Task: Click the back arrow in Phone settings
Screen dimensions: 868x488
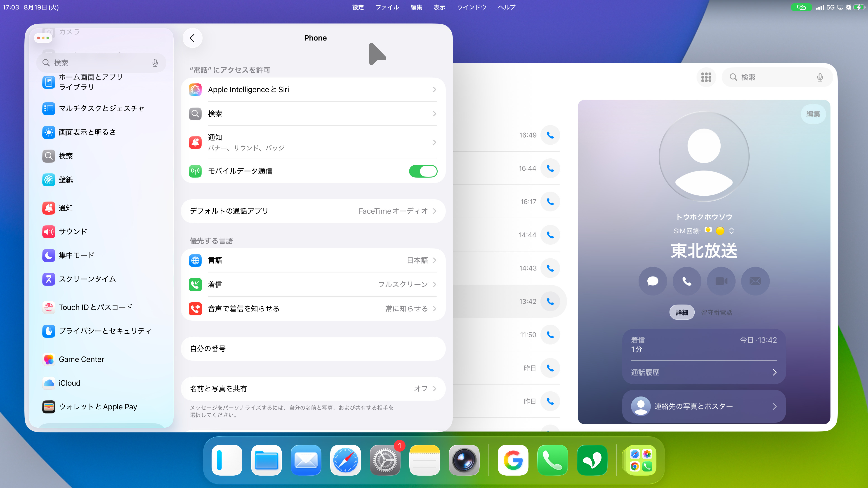Action: pyautogui.click(x=192, y=38)
